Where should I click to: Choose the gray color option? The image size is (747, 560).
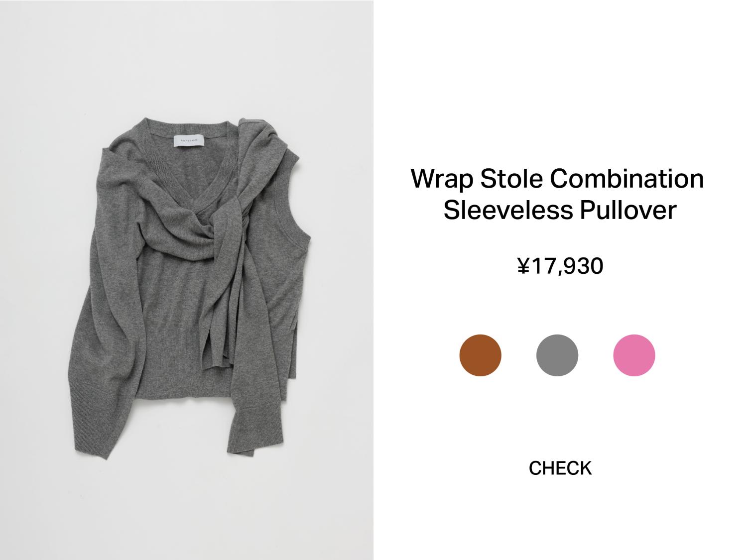click(557, 355)
